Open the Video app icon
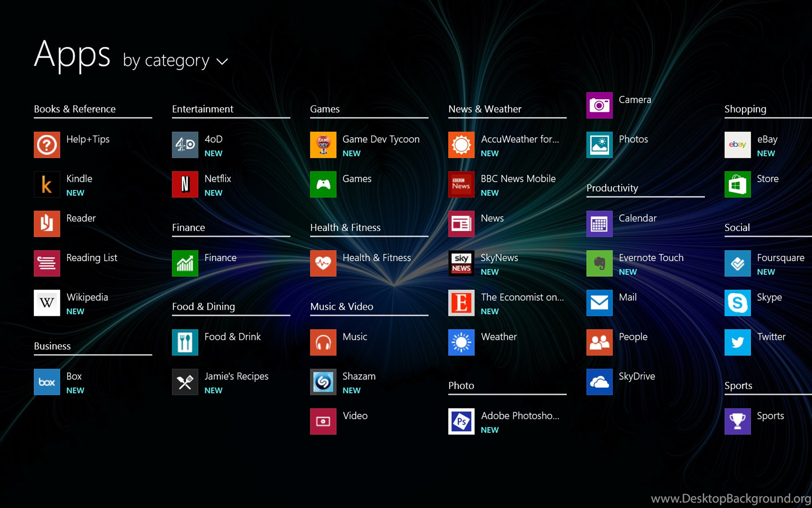812x508 pixels. pyautogui.click(x=323, y=421)
